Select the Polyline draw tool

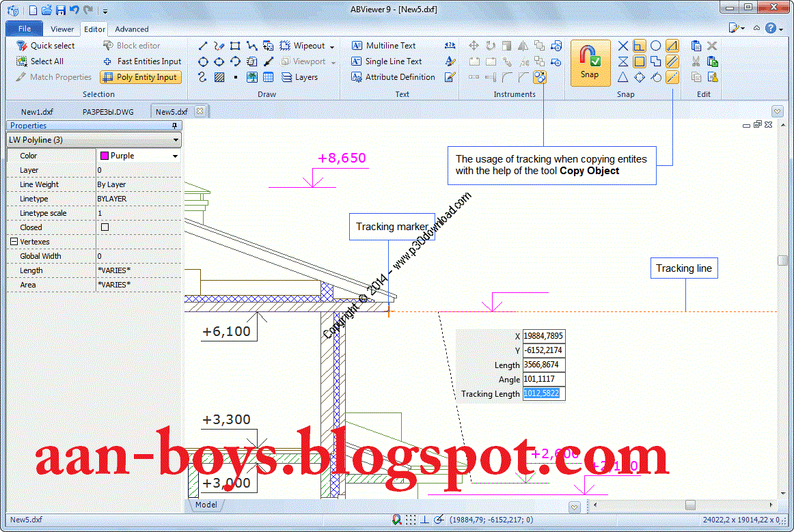pyautogui.click(x=251, y=46)
